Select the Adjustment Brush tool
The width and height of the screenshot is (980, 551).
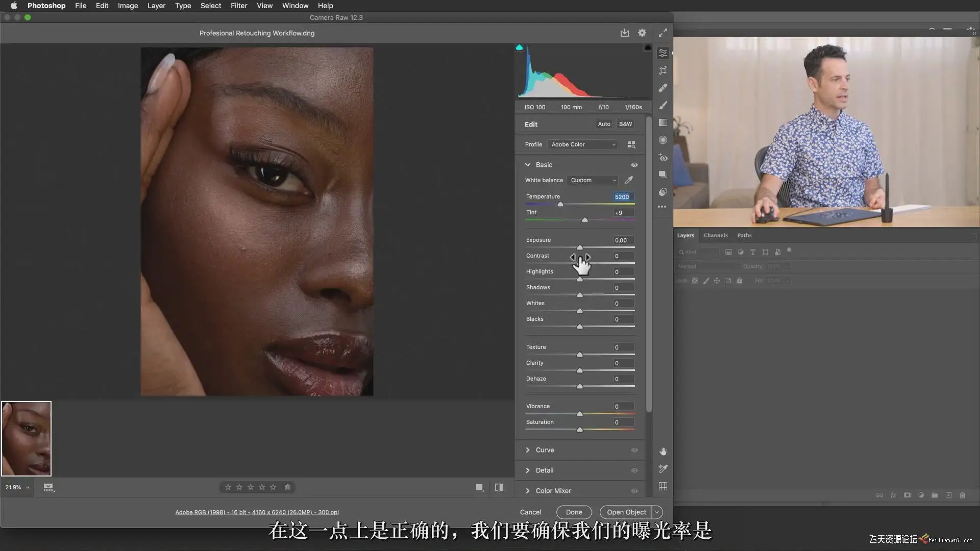(663, 105)
